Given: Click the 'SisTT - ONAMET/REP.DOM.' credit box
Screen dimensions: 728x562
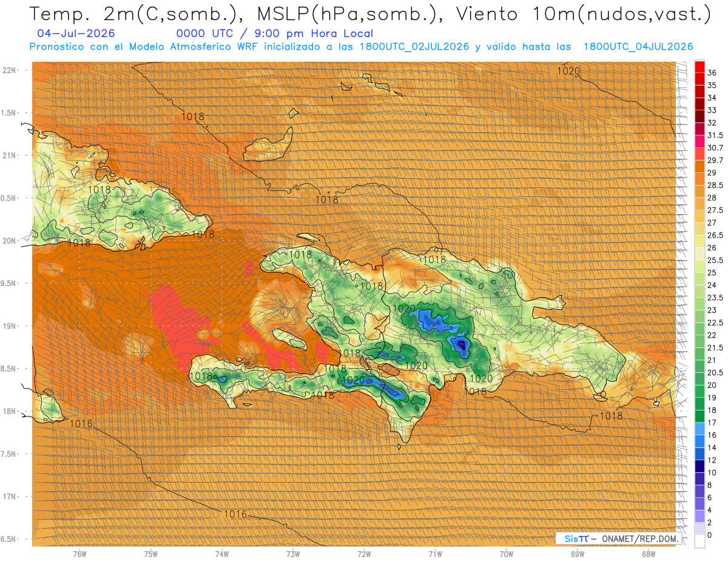Looking at the screenshot, I should click(619, 538).
